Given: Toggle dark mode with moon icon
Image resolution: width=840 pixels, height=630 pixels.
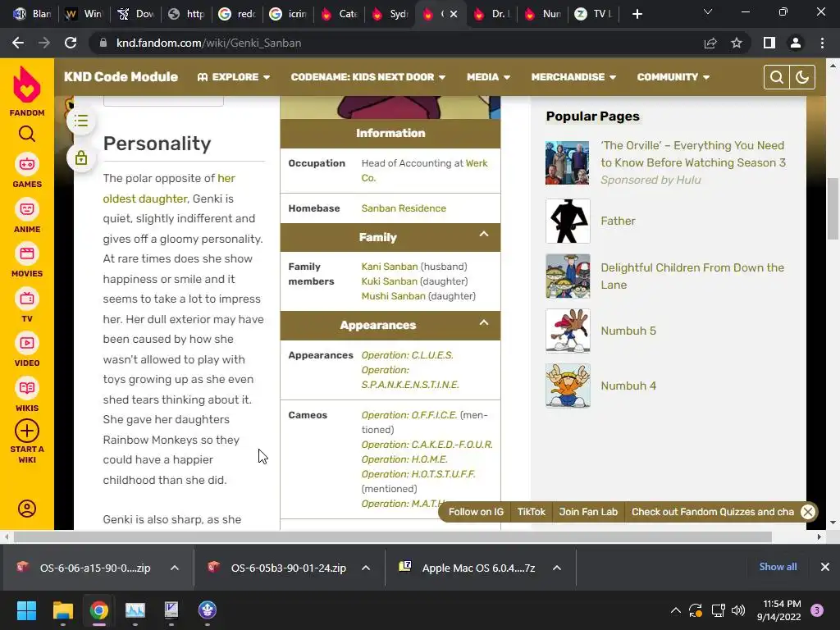Looking at the screenshot, I should (802, 77).
